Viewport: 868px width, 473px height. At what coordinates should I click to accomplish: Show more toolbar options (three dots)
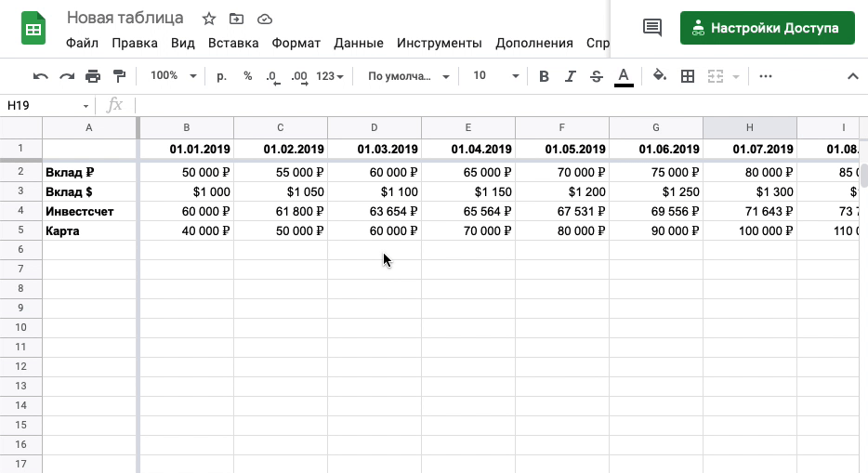point(766,76)
